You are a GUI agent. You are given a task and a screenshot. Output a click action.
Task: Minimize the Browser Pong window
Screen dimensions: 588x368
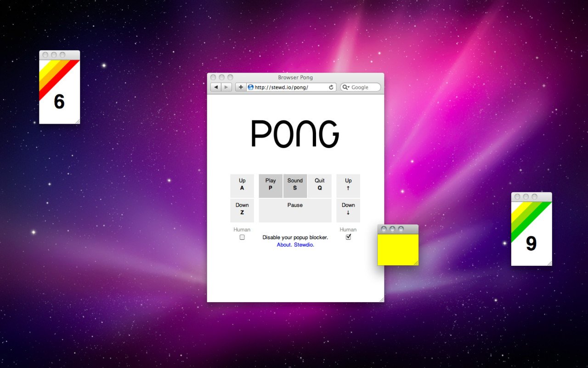221,77
